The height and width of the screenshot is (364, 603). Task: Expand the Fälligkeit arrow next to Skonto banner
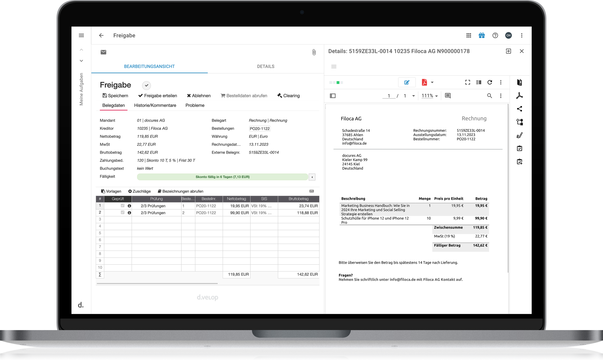(x=312, y=177)
